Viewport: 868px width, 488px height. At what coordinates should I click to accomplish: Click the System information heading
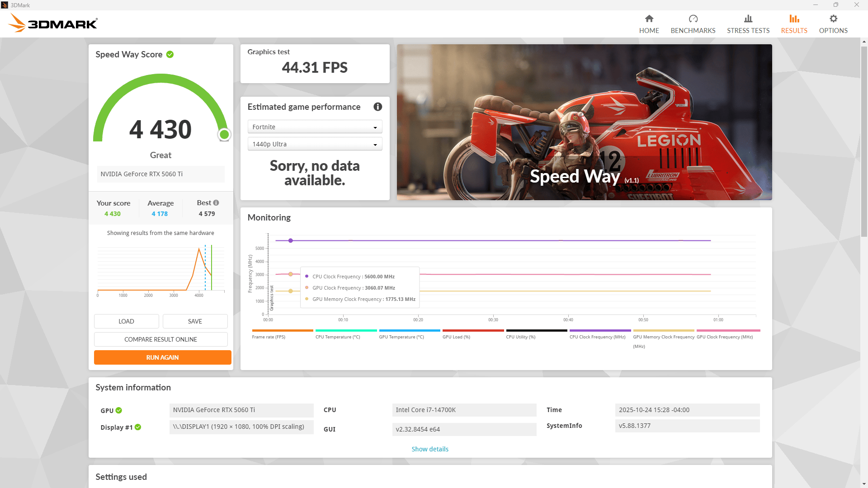133,387
